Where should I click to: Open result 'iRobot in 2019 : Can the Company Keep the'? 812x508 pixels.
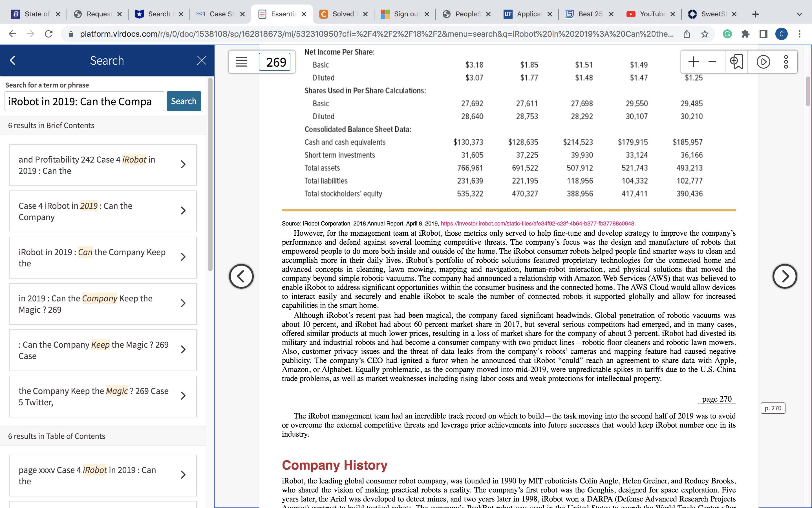[103, 258]
